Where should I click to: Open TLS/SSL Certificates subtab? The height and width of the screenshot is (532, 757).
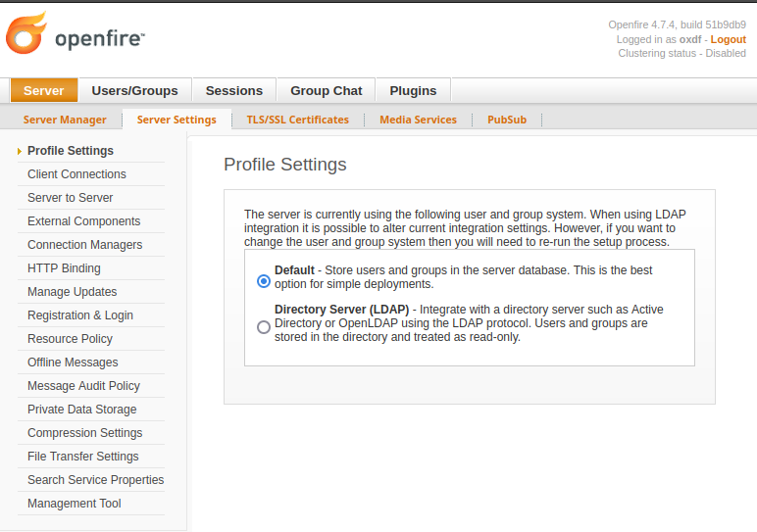click(297, 120)
